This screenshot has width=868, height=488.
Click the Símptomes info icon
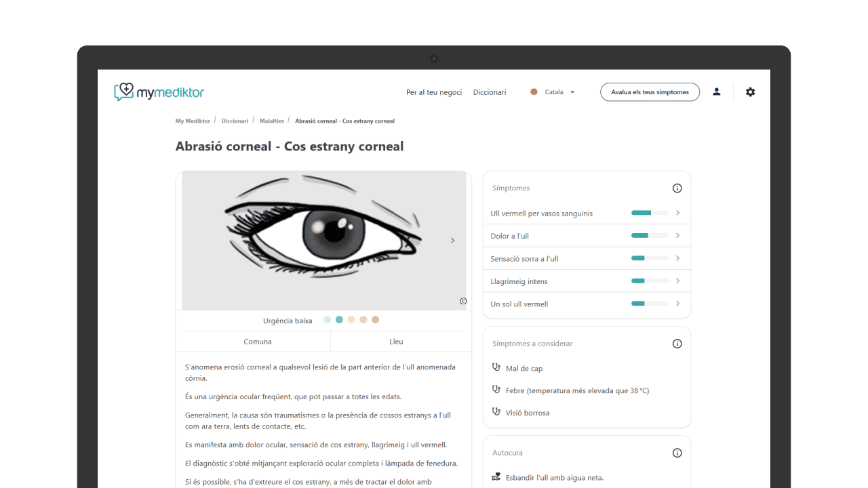tap(677, 188)
